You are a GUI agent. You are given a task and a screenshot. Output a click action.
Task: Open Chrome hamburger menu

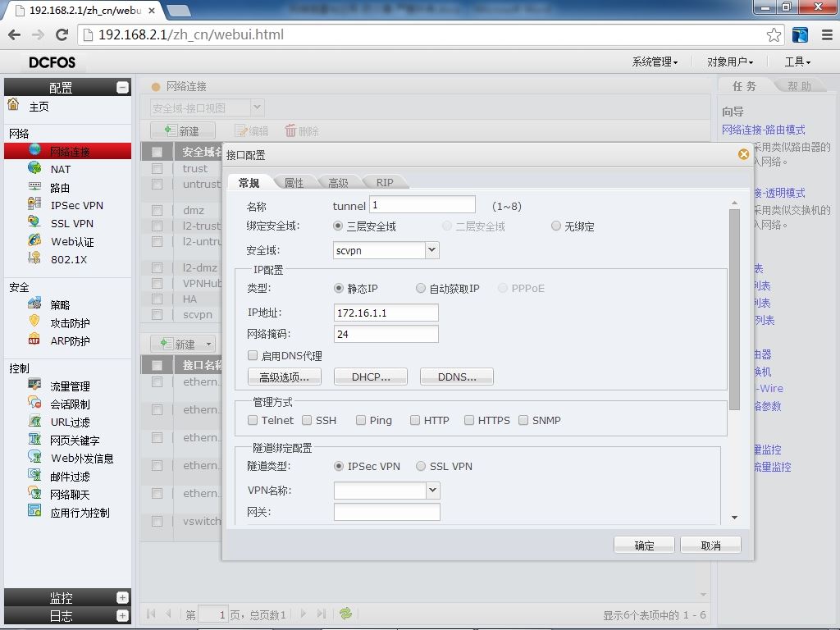[827, 34]
